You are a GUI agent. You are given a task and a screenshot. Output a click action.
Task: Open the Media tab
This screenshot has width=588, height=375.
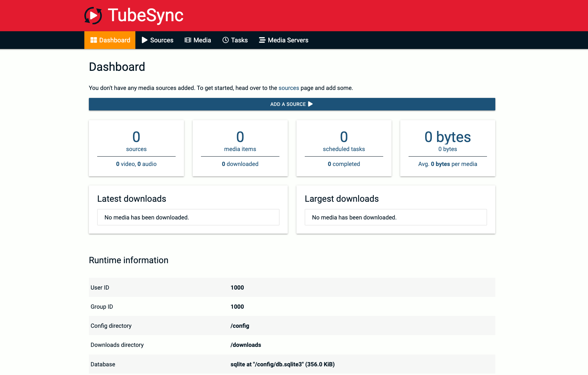202,40
